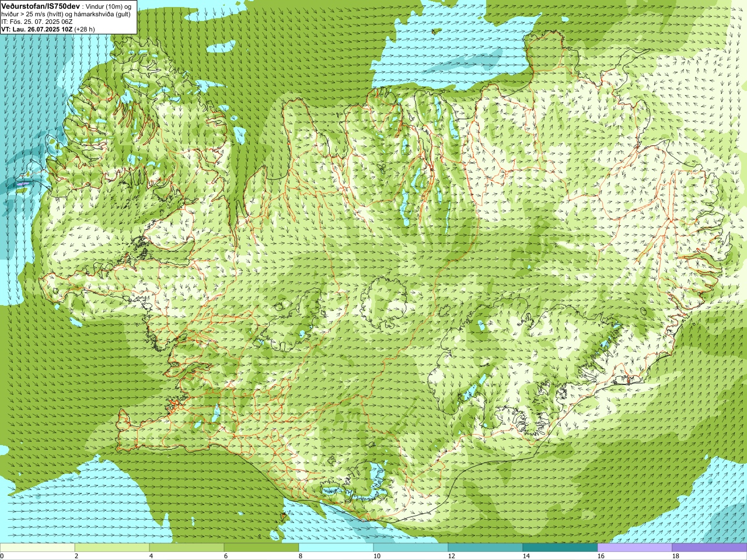Click the light cyan 8–10 m/s legend swatch
This screenshot has width=747, height=560.
336,548
